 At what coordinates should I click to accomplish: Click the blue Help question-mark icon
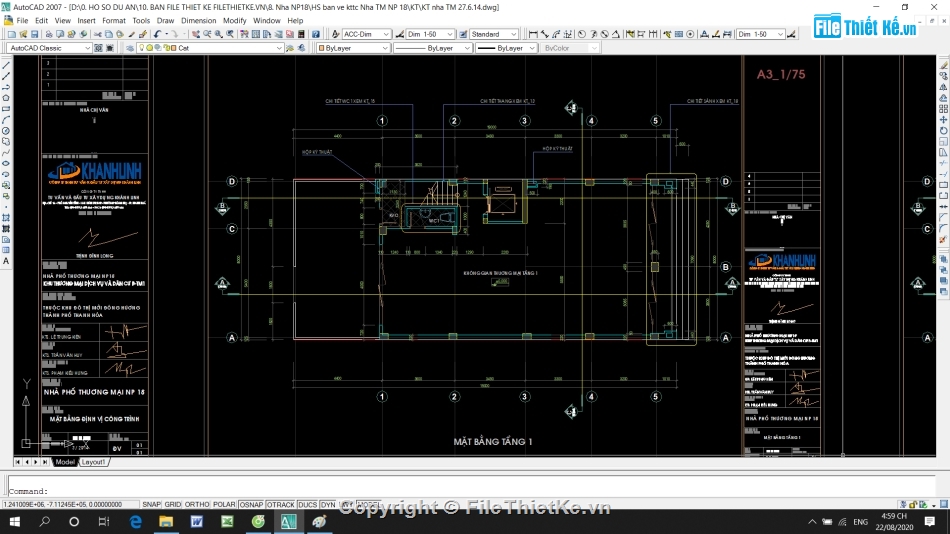(x=316, y=35)
